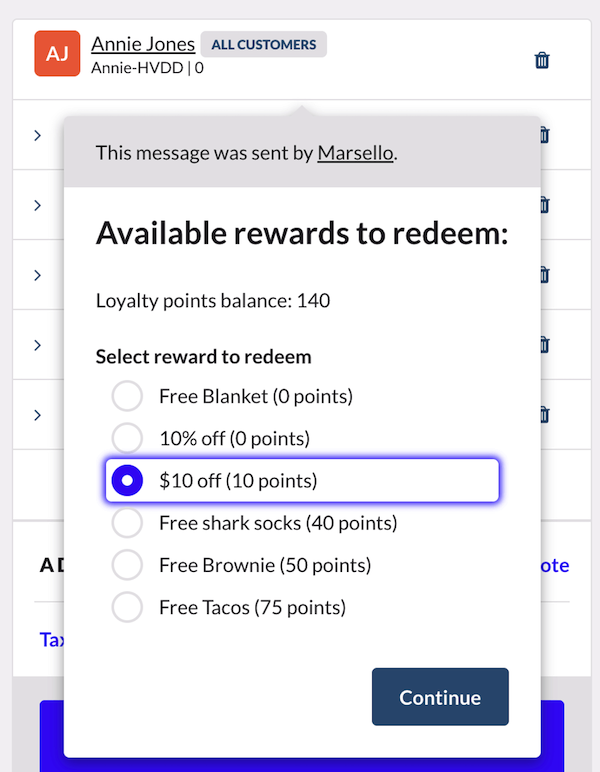Click the ALL CUSTOMERS badge
Viewport: 600px width, 772px height.
click(x=263, y=44)
